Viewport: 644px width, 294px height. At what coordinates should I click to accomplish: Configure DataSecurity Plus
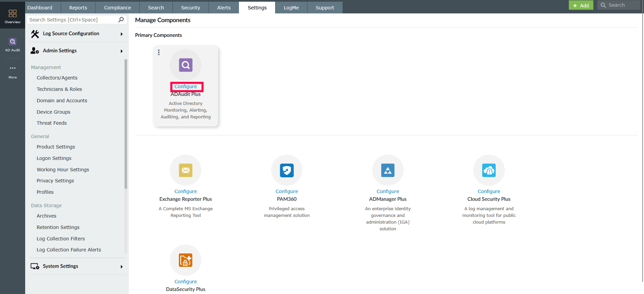click(186, 282)
